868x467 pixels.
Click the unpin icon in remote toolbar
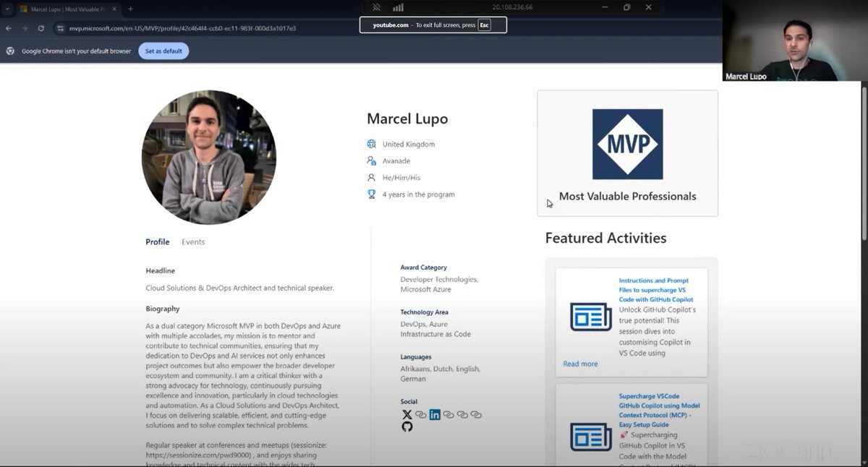coord(376,7)
